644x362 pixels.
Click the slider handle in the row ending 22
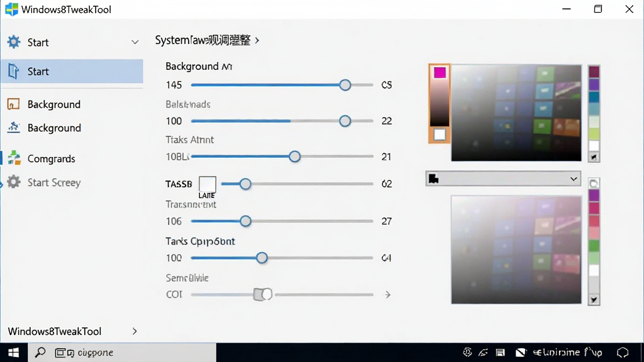coord(345,121)
